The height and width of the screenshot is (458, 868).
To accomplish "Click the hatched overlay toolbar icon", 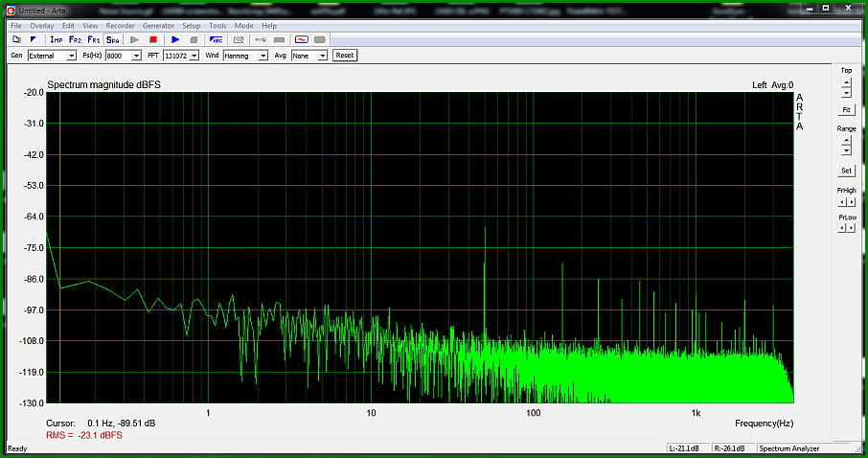I will pyautogui.click(x=238, y=39).
